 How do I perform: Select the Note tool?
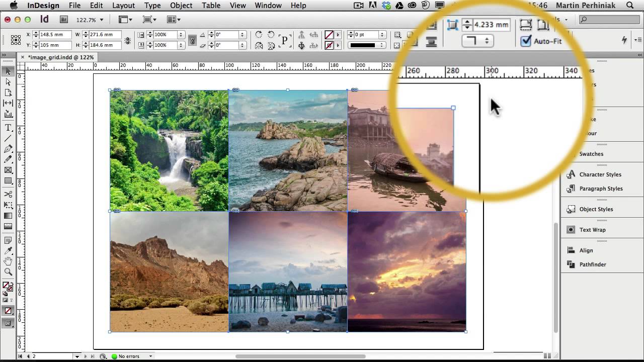(x=8, y=240)
